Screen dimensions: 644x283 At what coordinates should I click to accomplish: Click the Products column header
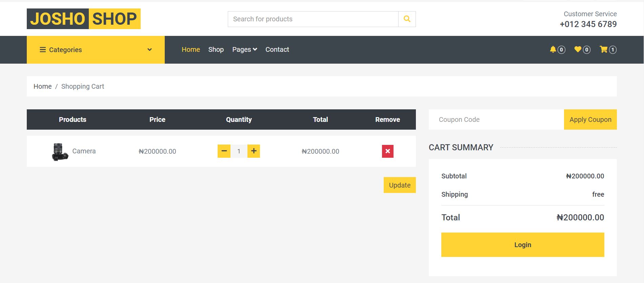coord(73,119)
